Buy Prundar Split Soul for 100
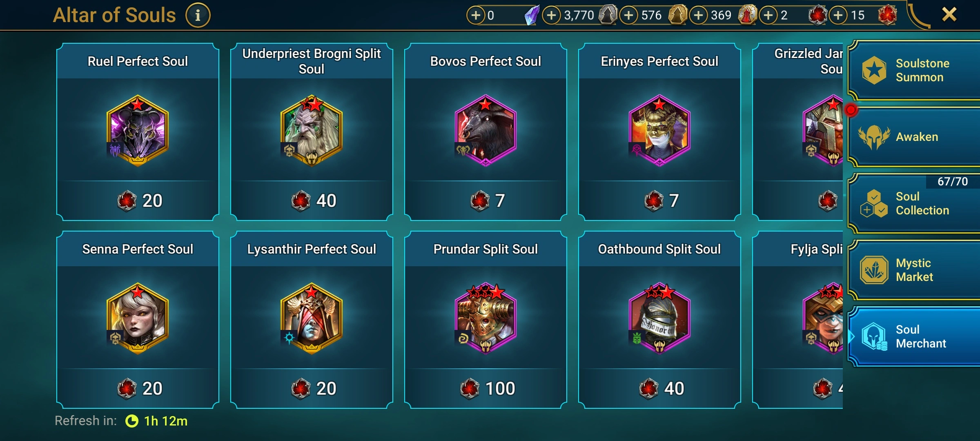 point(486,388)
